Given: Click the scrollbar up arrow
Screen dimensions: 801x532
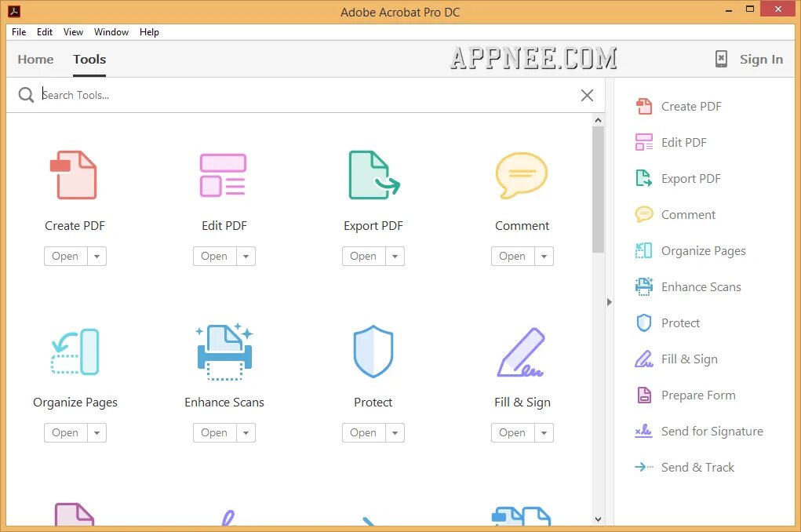Looking at the screenshot, I should [x=598, y=120].
